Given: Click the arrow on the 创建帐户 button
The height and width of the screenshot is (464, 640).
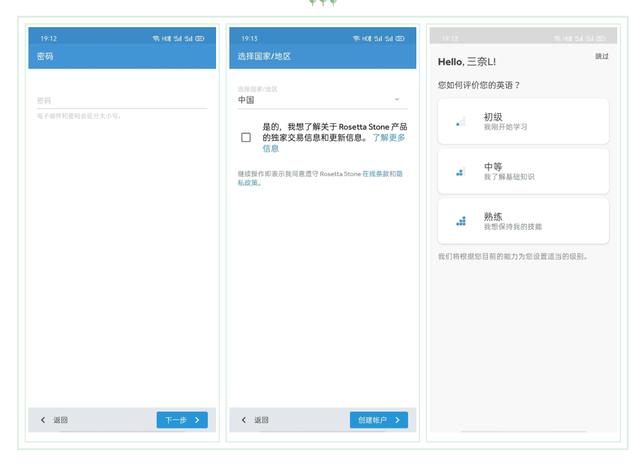Looking at the screenshot, I should [x=397, y=420].
